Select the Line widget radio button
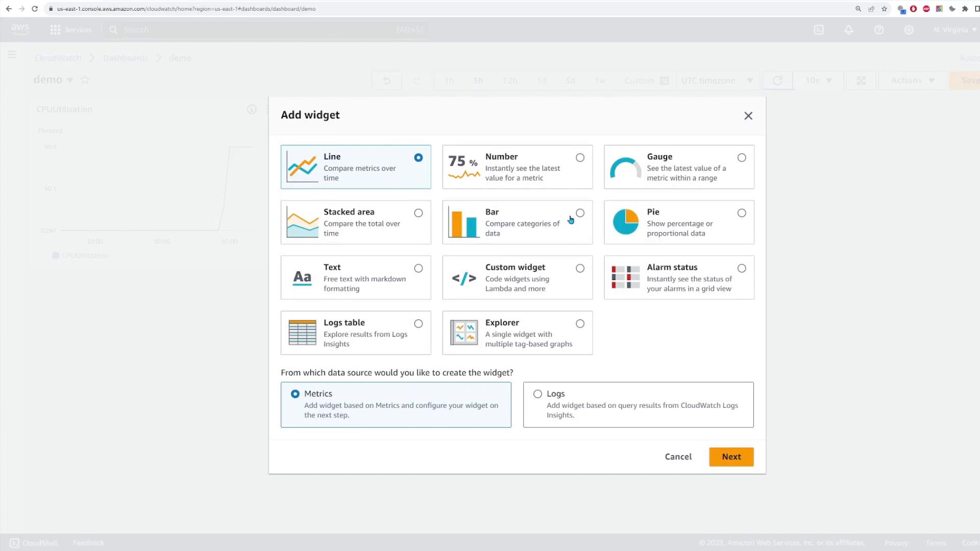The width and height of the screenshot is (980, 551). (x=419, y=158)
